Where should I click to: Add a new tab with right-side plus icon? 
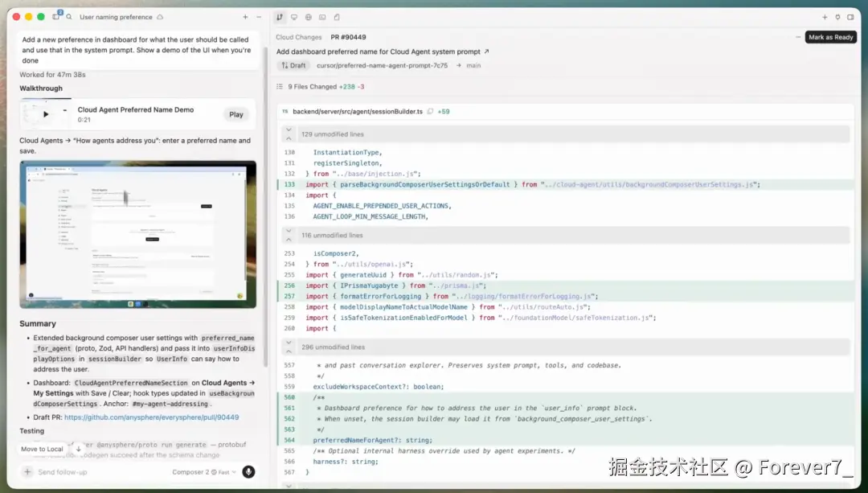tap(825, 17)
